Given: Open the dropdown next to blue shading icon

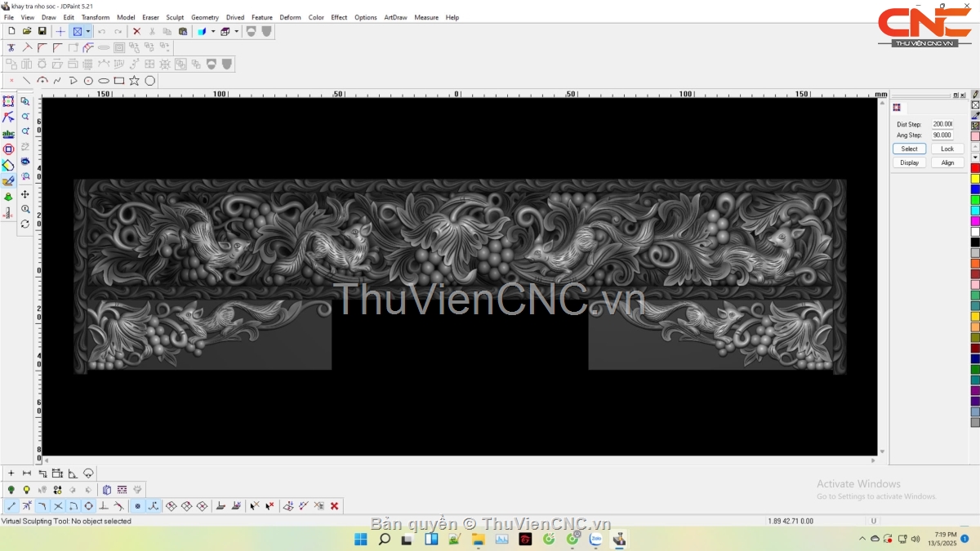Looking at the screenshot, I should click(x=213, y=31).
